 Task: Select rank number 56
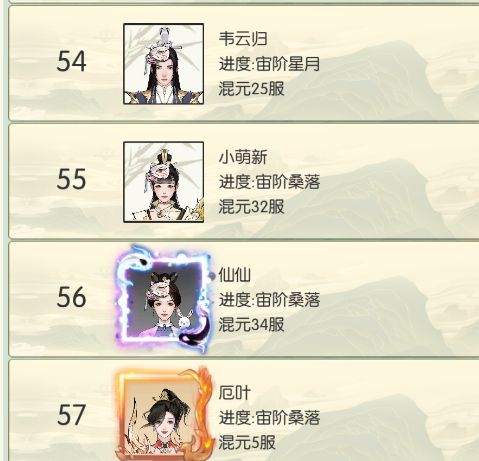[71, 297]
